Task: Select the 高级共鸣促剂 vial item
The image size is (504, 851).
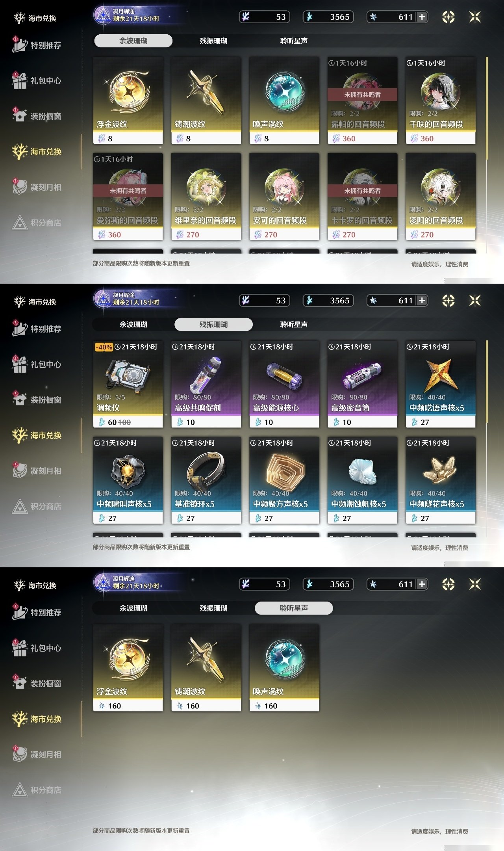Action: tap(206, 385)
